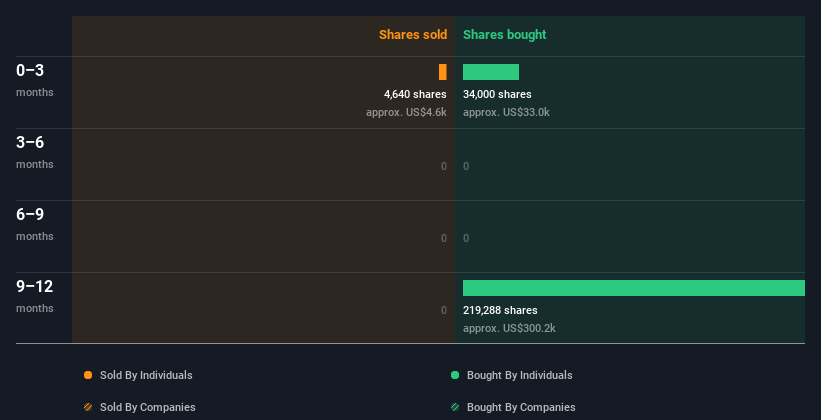Screen dimensions: 821x420
Task: Click the striped Bought By Companies legend icon
Action: click(x=455, y=407)
